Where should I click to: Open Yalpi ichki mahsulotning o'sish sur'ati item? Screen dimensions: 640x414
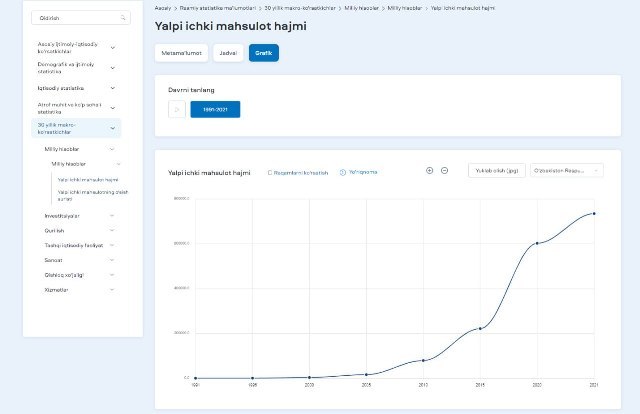click(x=93, y=195)
